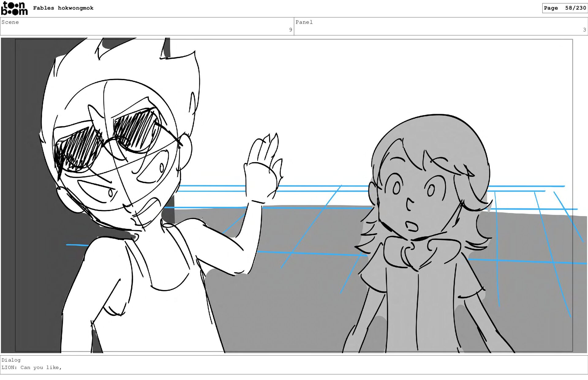Click the Page 58/230 indicator box
Viewport: 588px width, 380px height.
[x=564, y=8]
